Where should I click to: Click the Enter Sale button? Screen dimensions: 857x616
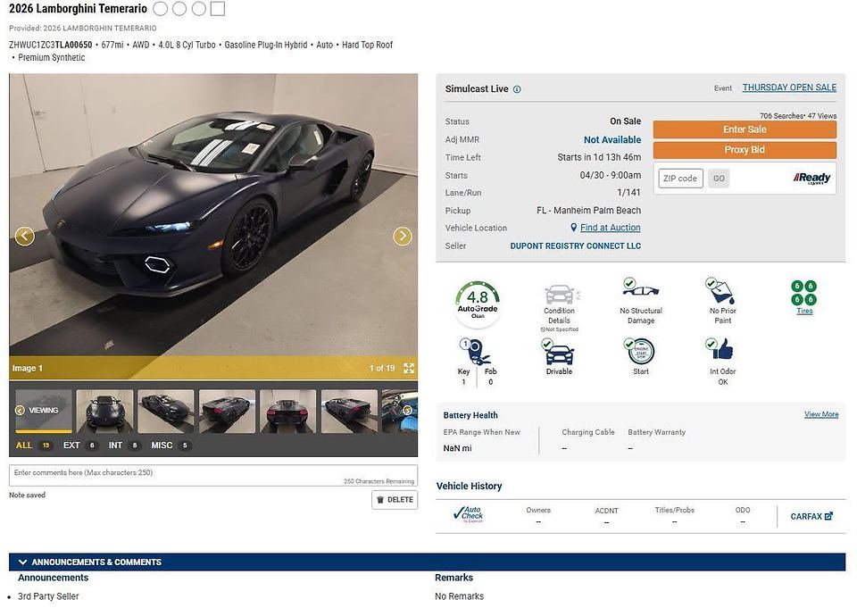pyautogui.click(x=745, y=129)
